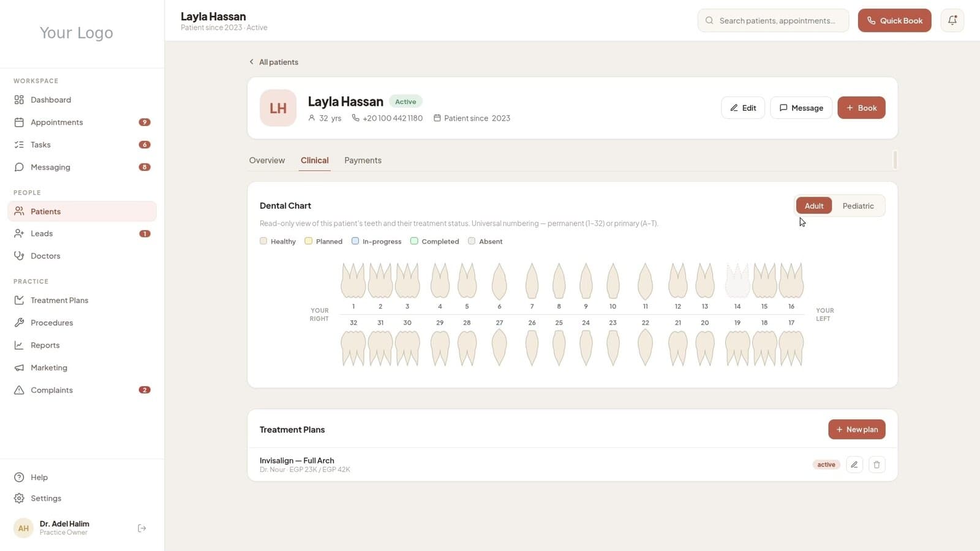Switch dental chart to Adult

(x=814, y=206)
